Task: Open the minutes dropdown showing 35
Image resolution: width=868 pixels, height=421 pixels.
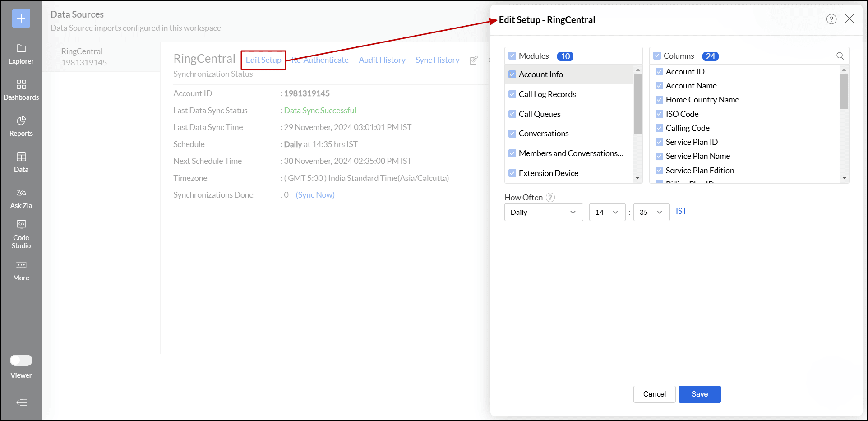Action: [651, 212]
